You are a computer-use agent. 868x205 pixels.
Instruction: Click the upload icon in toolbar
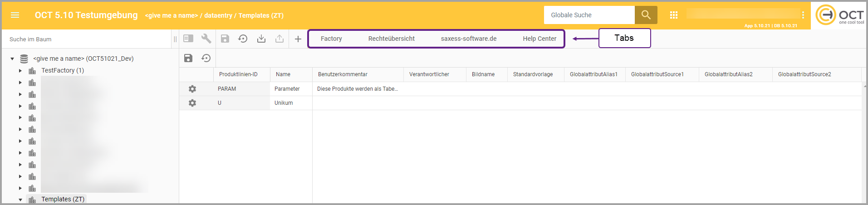tap(280, 39)
